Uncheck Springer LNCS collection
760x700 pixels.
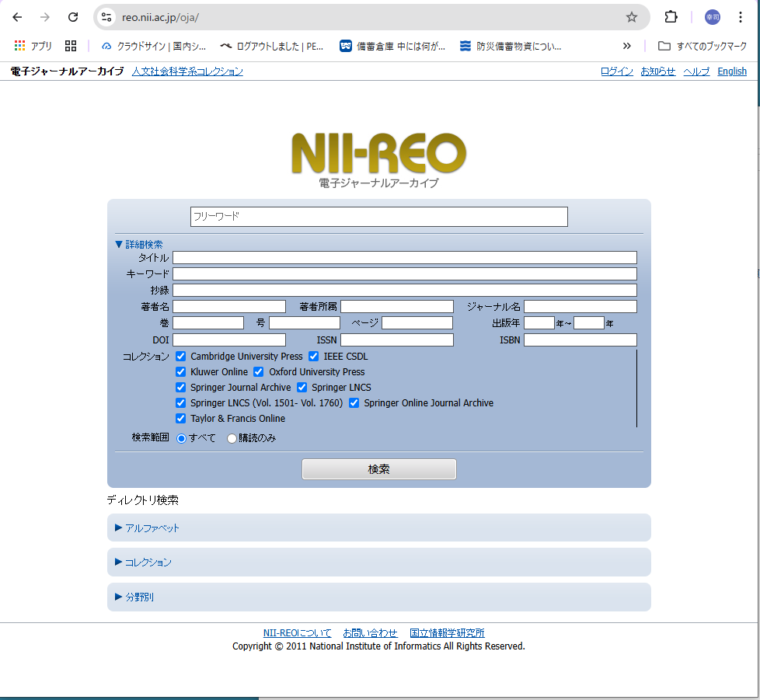(x=302, y=388)
